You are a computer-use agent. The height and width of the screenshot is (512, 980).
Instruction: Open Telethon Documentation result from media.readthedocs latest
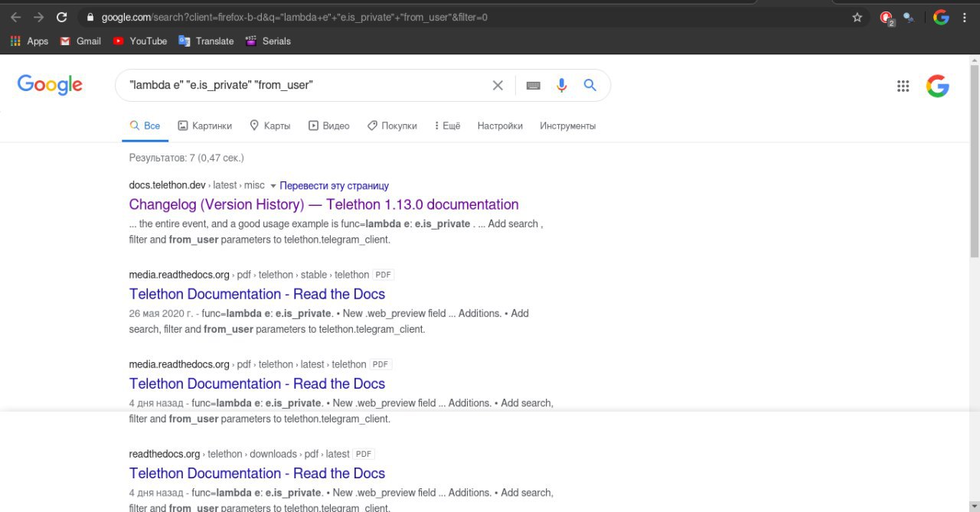[257, 383]
